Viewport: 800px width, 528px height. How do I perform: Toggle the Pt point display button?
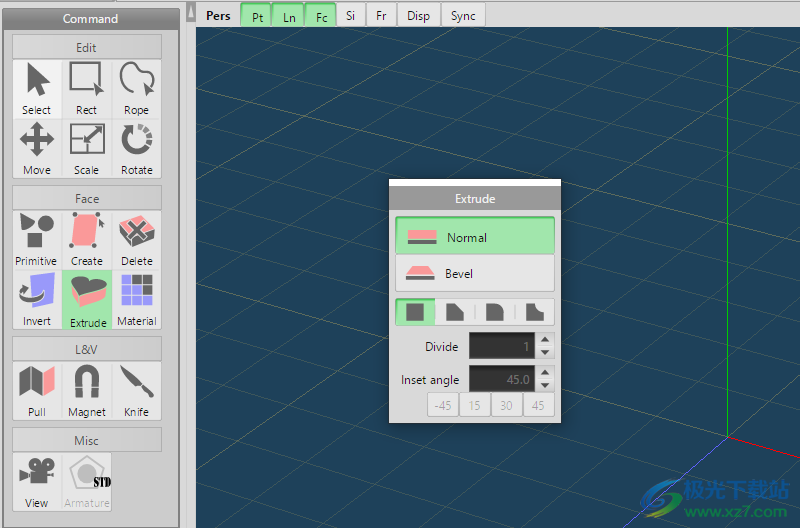click(x=258, y=16)
